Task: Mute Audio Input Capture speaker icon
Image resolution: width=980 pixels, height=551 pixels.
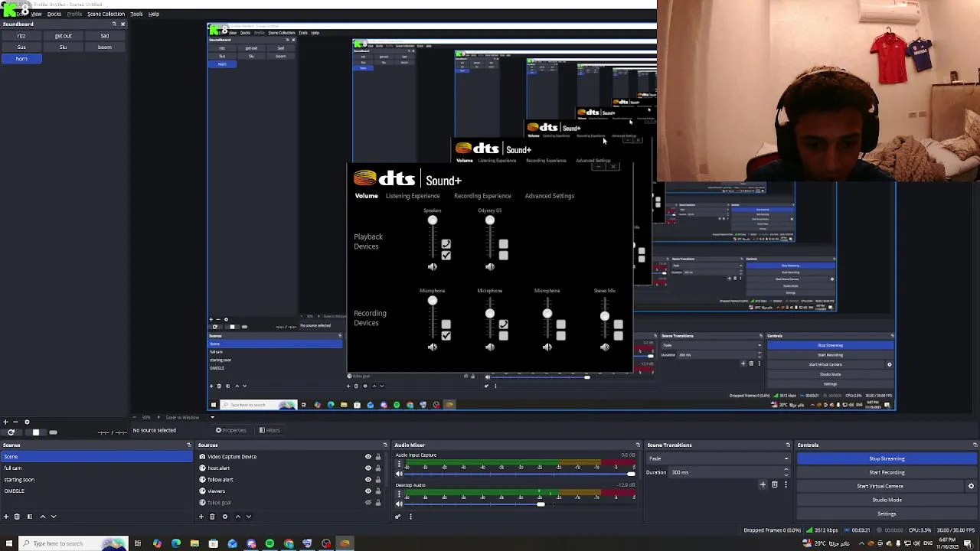Action: (x=399, y=474)
